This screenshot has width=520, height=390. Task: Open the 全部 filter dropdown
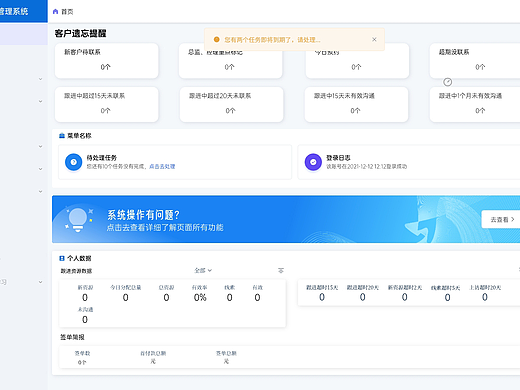click(203, 270)
